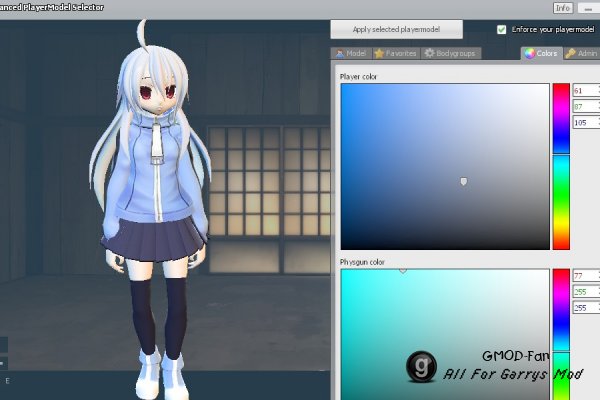Click the Apply selected playermodel button
This screenshot has width=600, height=400.
[396, 29]
